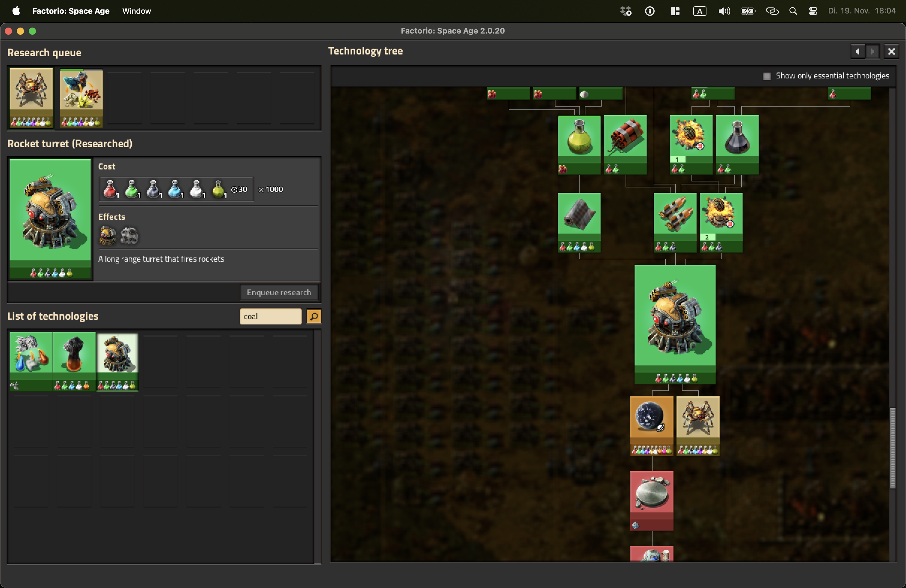
Task: Click the rightmost top-row green node with red flask
Action: tap(849, 94)
